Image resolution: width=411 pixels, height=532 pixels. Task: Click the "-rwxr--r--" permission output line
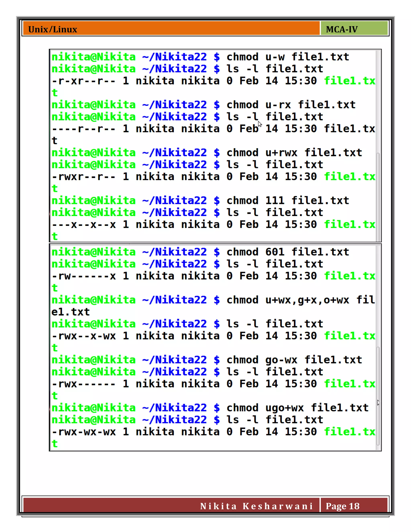coord(213,177)
